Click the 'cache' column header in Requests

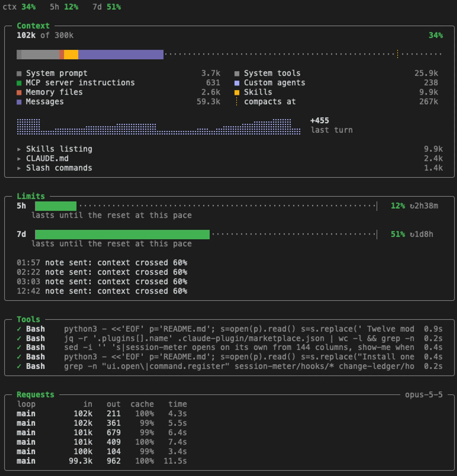click(142, 404)
